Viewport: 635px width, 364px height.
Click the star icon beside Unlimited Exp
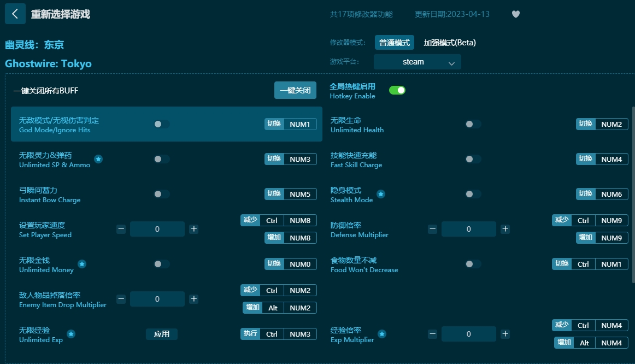(x=71, y=334)
